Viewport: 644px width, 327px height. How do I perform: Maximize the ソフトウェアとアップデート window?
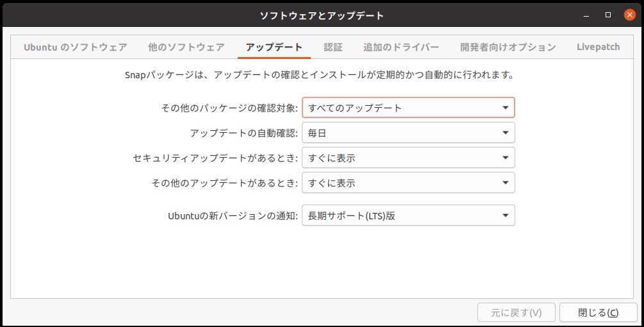(608, 15)
